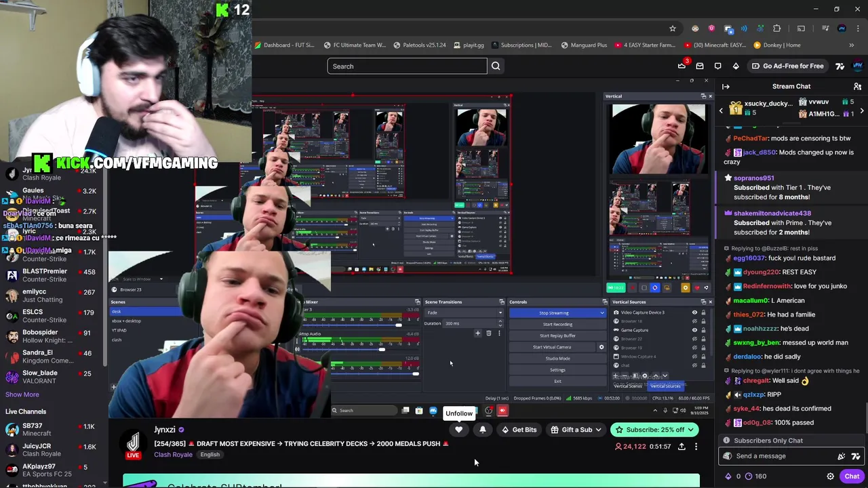Show chat source in OBS
Image resolution: width=868 pixels, height=488 pixels.
[694, 365]
